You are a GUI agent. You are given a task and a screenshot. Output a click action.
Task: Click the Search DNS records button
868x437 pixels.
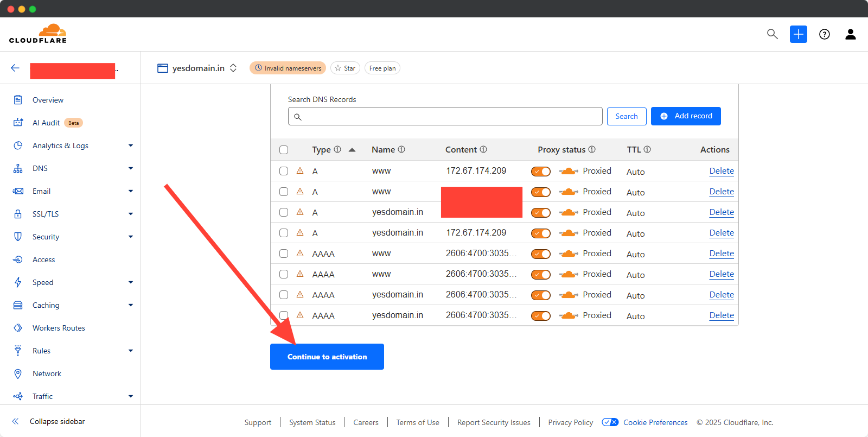pos(627,116)
